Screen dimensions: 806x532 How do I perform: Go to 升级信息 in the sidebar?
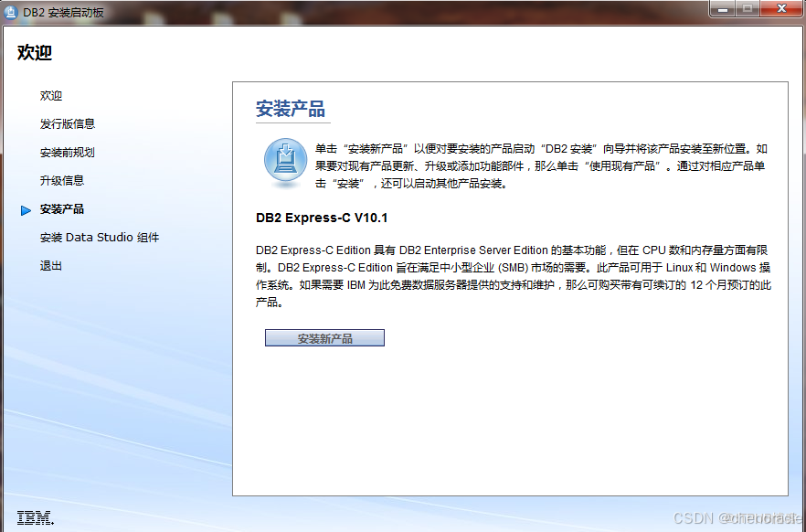[x=62, y=180]
